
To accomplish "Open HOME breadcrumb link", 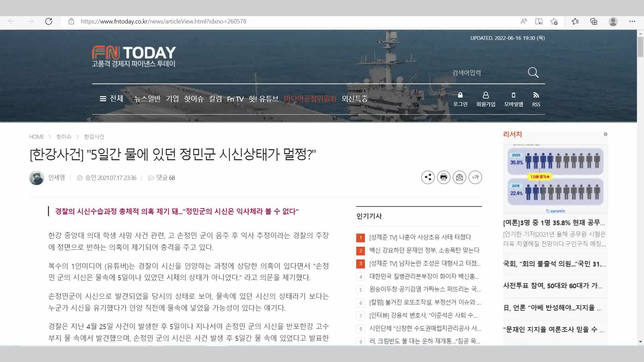I will 37,137.
